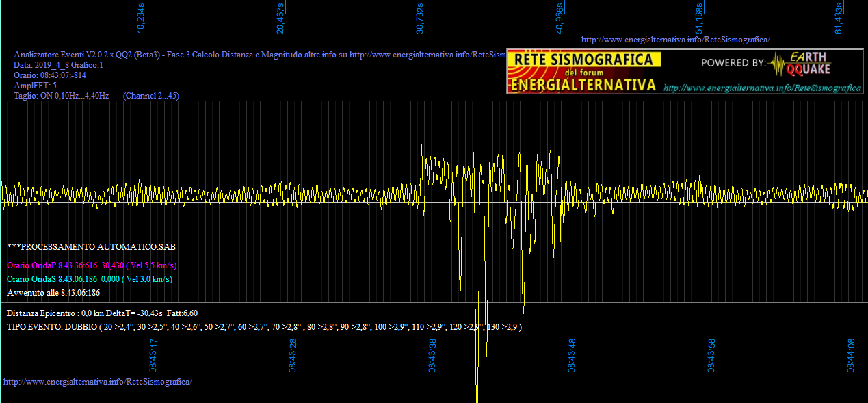Image resolution: width=868 pixels, height=403 pixels.
Task: Click the Orario: 08:43:07 line
Action: coord(50,75)
